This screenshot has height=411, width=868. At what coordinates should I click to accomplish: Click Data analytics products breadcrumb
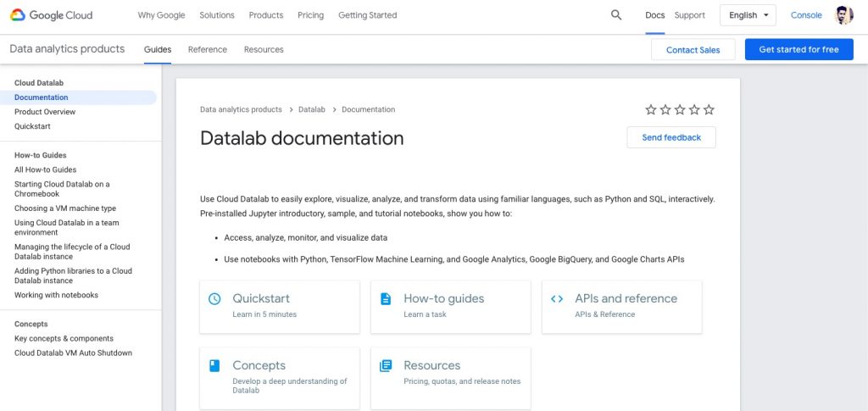pyautogui.click(x=241, y=109)
